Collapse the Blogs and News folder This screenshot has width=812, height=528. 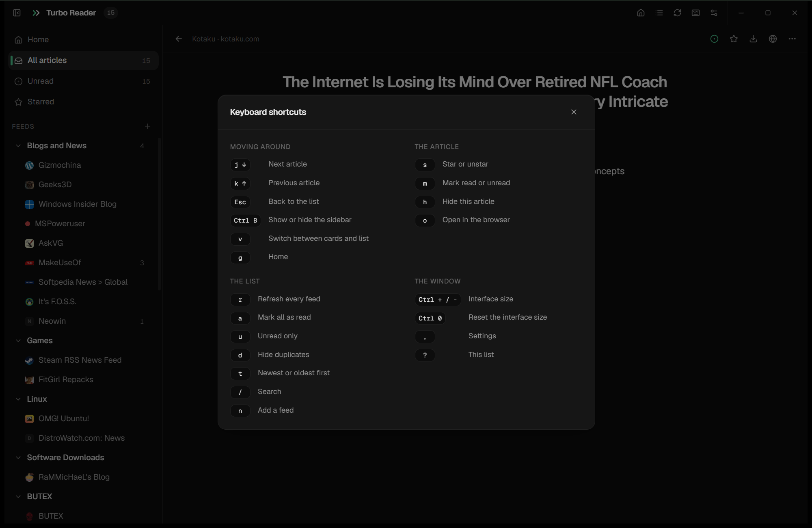[18, 145]
